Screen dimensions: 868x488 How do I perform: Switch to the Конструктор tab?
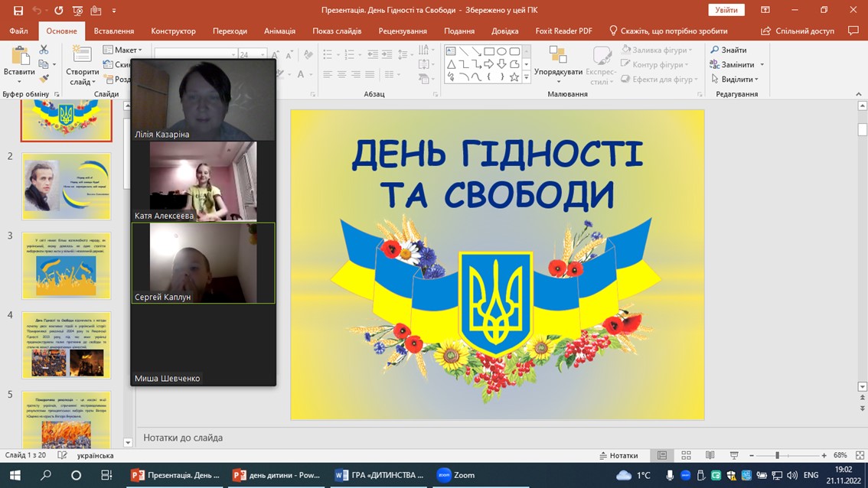173,31
